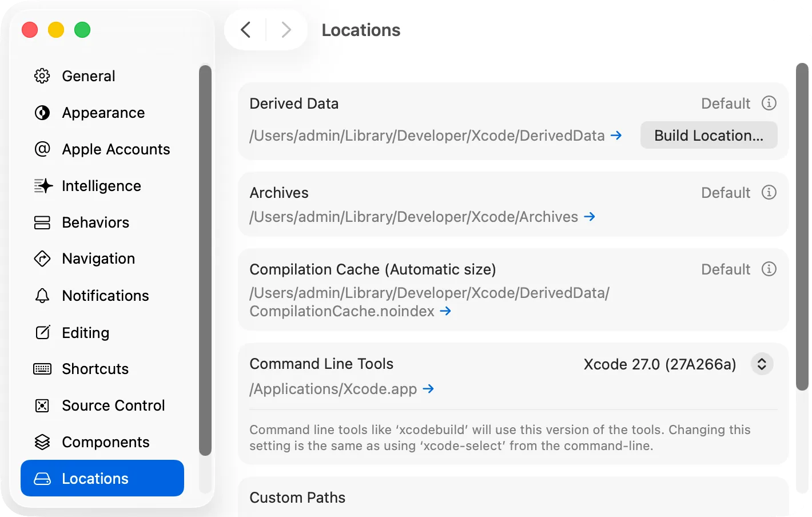Click the Archives Default label
812x517 pixels.
pyautogui.click(x=726, y=193)
